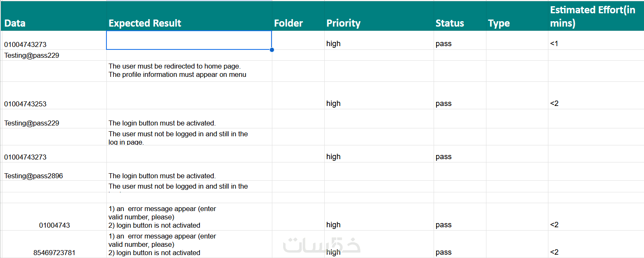Screen dimensions: 644x258
Task: Click the Status column header
Action: point(449,23)
